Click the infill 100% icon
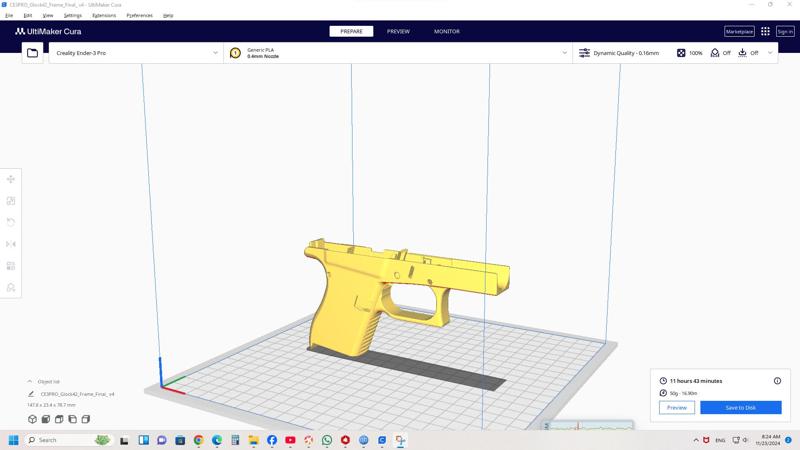This screenshot has height=450, width=800. 681,53
